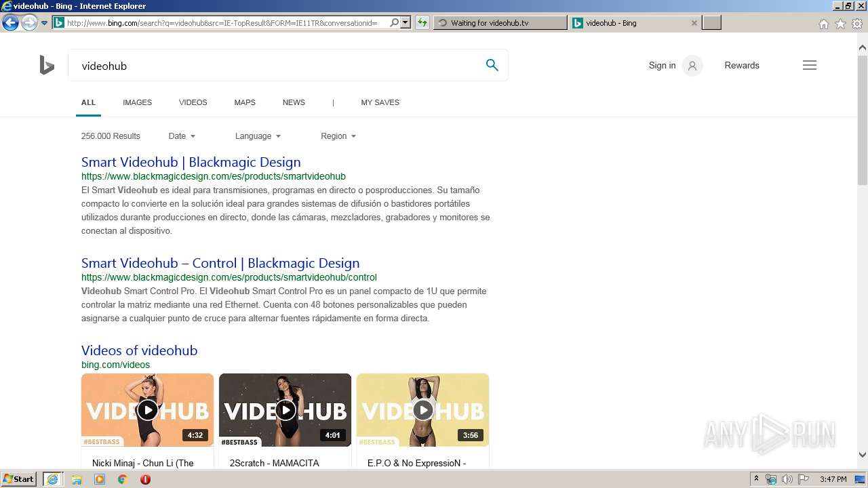This screenshot has height=488, width=868.
Task: Click the Bing logo icon
Action: pos(47,66)
